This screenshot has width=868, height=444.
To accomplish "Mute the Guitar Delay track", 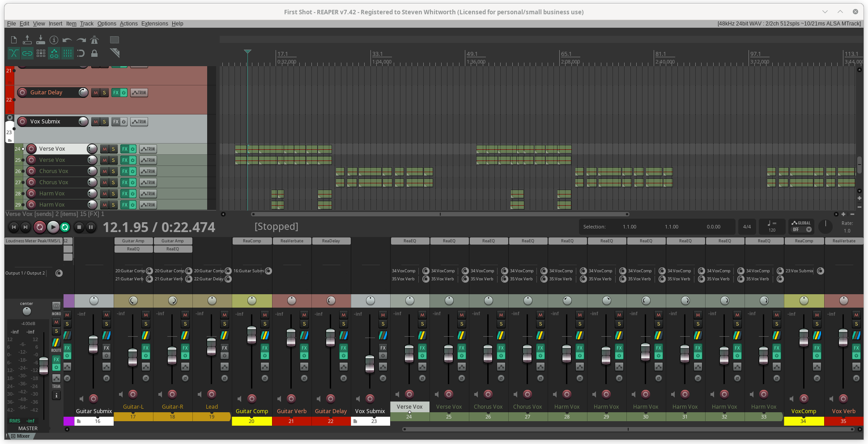I will pyautogui.click(x=95, y=93).
